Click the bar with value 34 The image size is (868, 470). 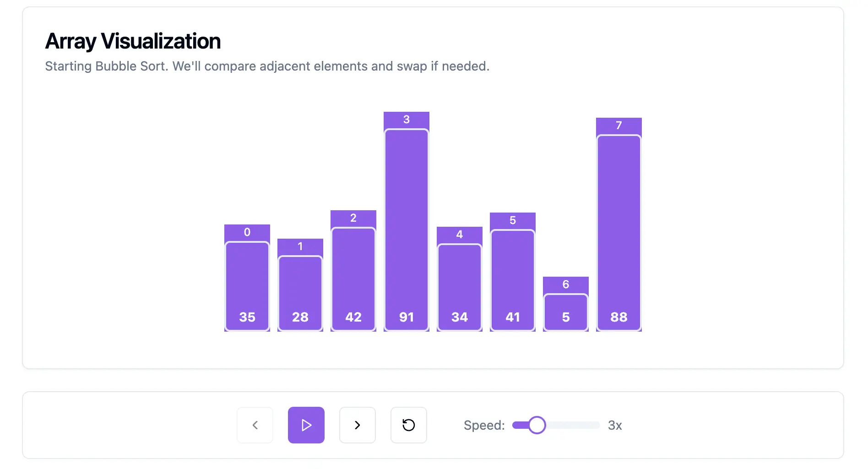click(460, 287)
